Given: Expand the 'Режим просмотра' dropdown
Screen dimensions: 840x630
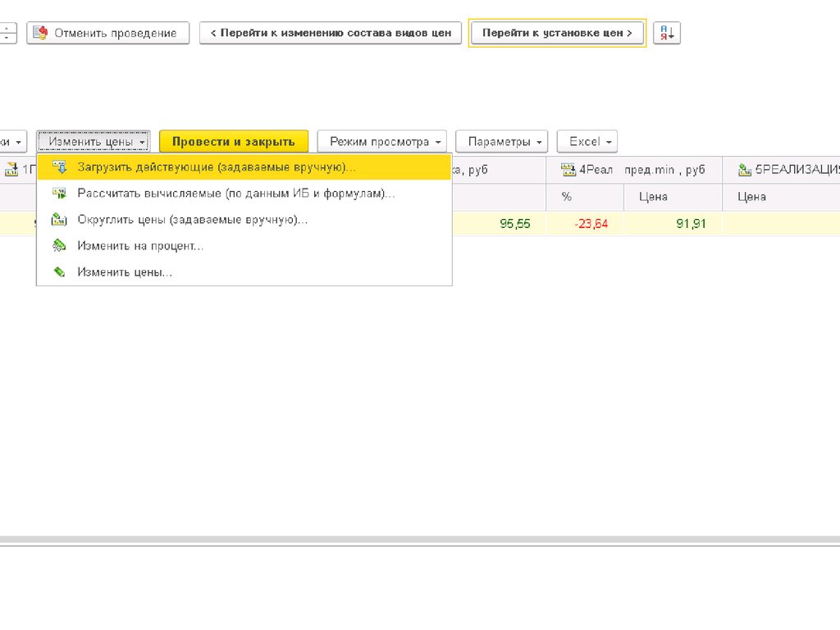Looking at the screenshot, I should tap(381, 141).
